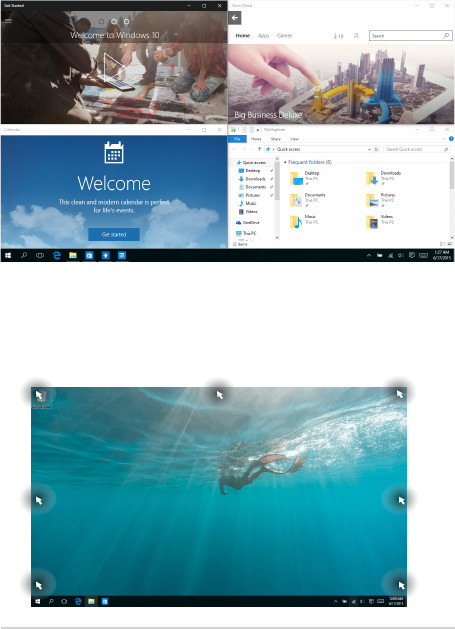Launch Edge from the upper taskbar
The width and height of the screenshot is (455, 629).
(57, 255)
